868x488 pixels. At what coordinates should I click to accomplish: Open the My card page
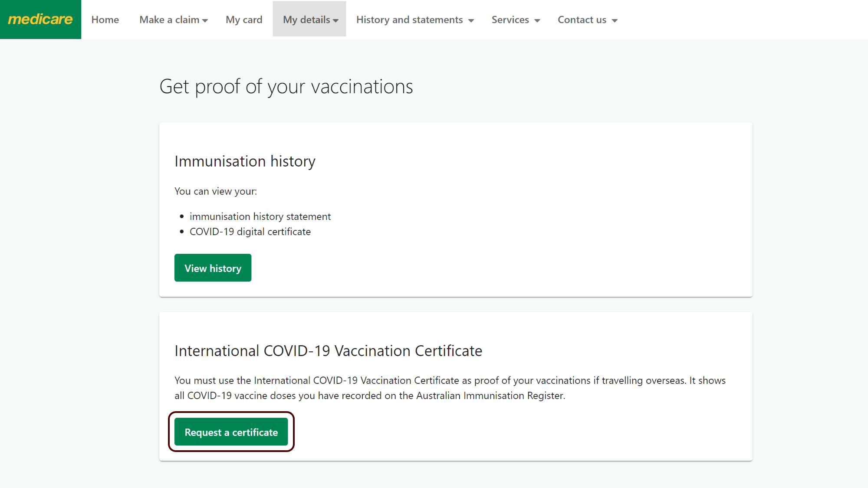tap(244, 20)
